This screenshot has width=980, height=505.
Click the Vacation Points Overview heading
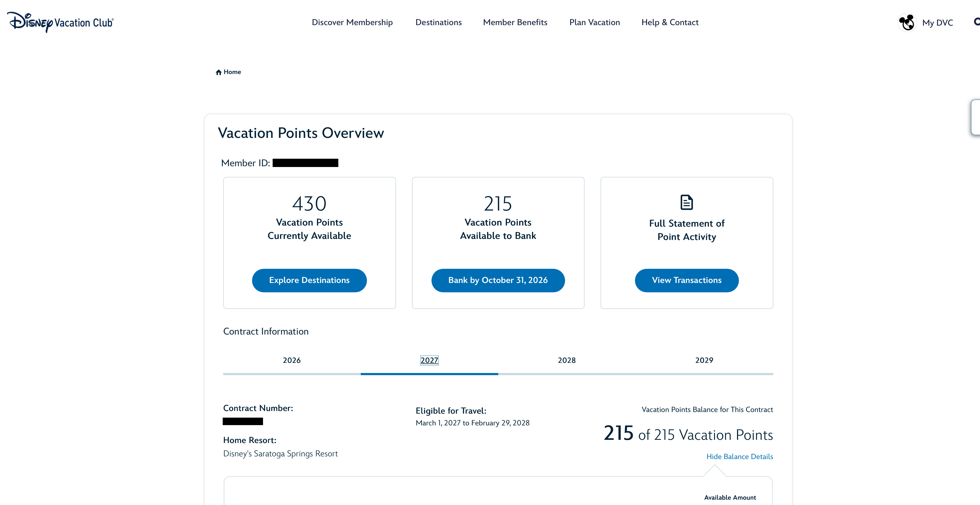pos(301,133)
